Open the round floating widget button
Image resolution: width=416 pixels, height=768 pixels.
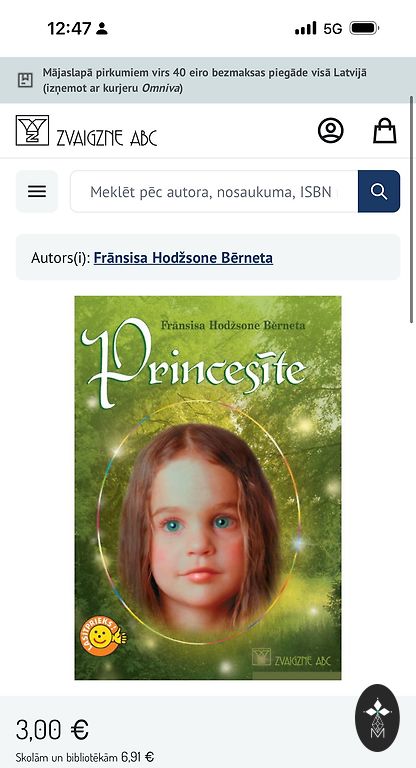(x=377, y=718)
